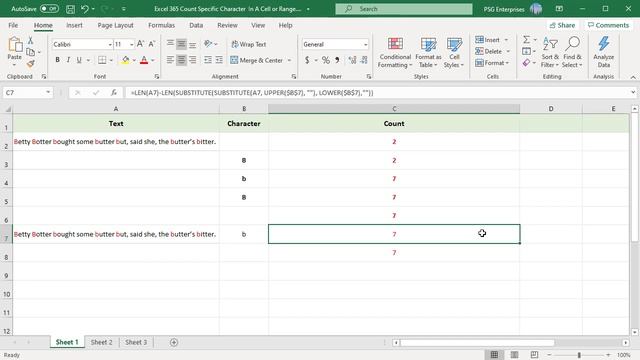Click the Accounting dollar format icon

307,60
